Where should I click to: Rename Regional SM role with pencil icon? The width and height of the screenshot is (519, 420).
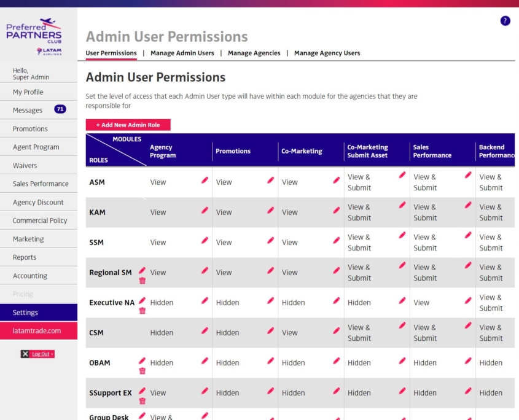tap(142, 270)
